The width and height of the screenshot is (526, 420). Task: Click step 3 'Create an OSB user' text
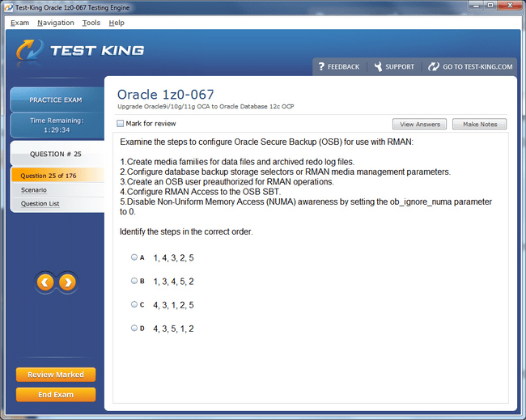coord(227,182)
